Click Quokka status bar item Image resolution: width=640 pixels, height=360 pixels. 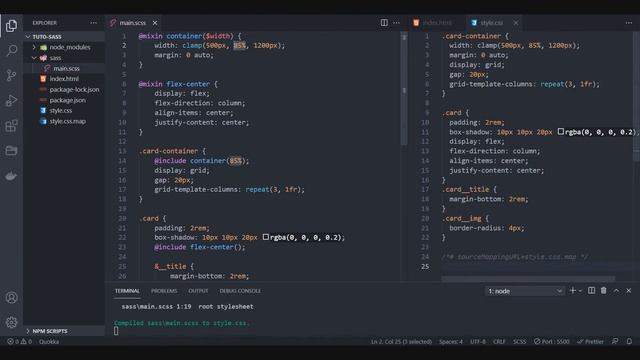(49, 342)
